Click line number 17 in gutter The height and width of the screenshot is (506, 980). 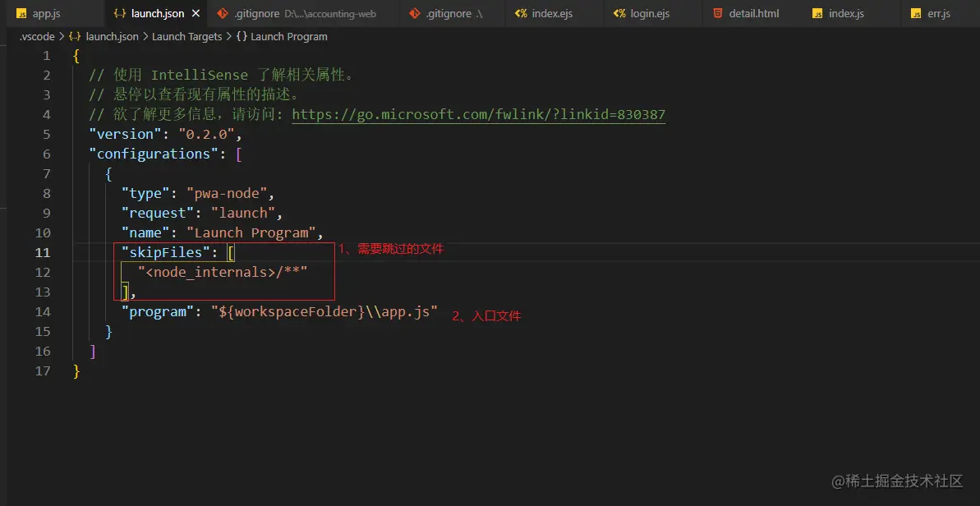[x=43, y=370]
